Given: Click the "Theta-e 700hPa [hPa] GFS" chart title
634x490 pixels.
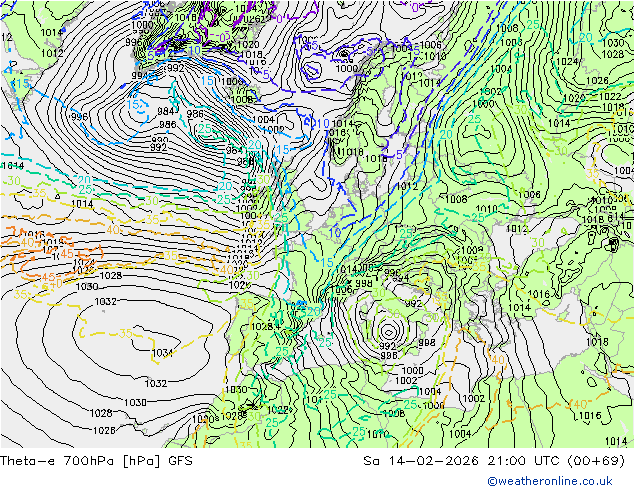Looking at the screenshot, I should coord(96,460).
